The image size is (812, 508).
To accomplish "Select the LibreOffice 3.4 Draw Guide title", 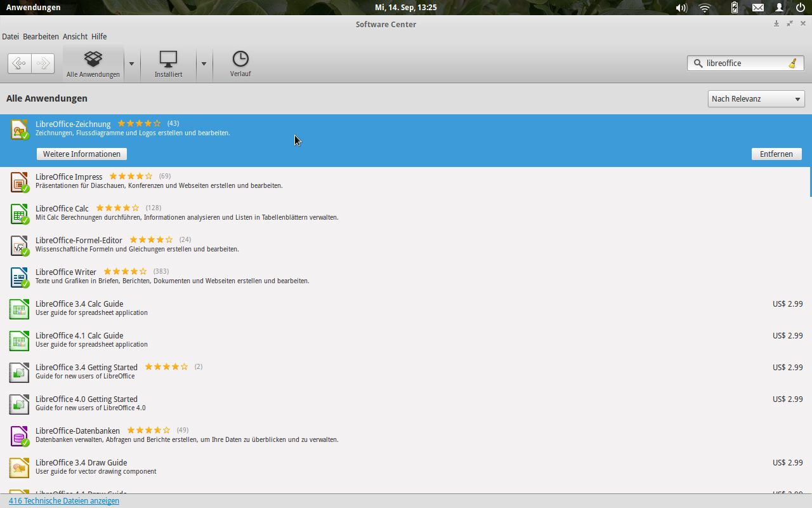I will (x=81, y=462).
